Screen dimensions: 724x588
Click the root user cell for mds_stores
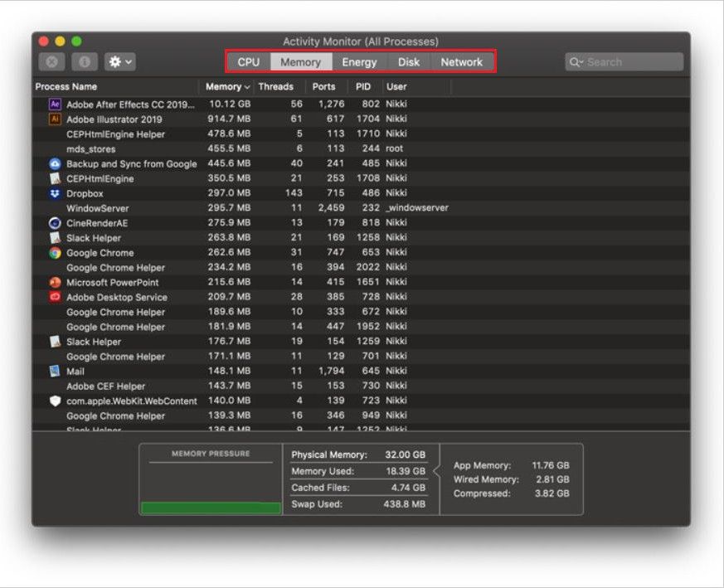(x=394, y=148)
